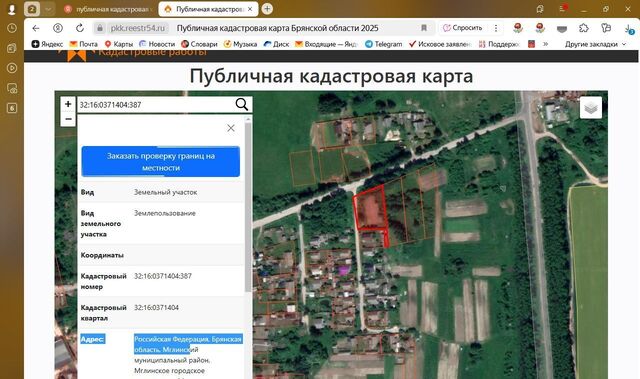Open the tabs panel icon in sidebar
The width and height of the screenshot is (640, 379).
tap(12, 48)
